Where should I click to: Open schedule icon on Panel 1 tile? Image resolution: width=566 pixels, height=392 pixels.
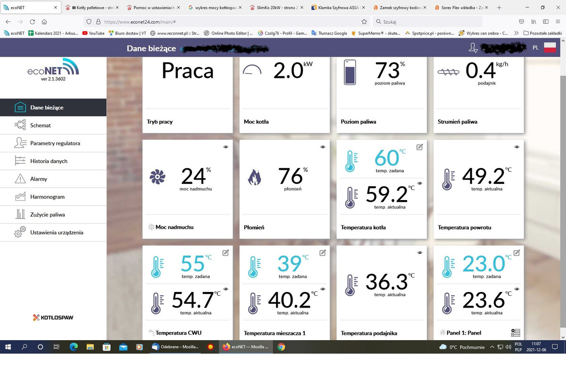[x=516, y=333]
